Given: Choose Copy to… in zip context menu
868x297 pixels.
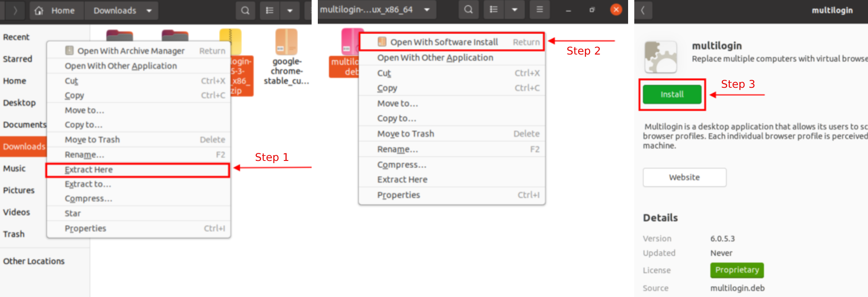Looking at the screenshot, I should [x=139, y=125].
